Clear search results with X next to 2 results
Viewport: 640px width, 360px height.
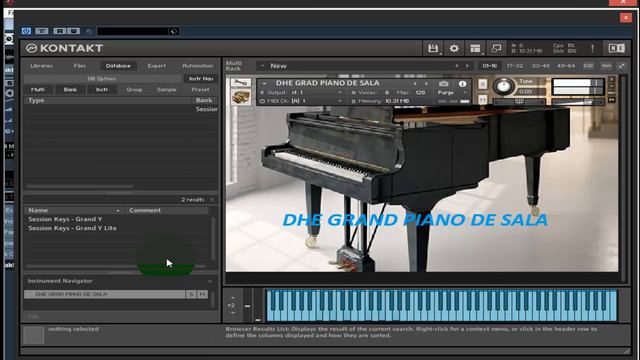pyautogui.click(x=212, y=200)
